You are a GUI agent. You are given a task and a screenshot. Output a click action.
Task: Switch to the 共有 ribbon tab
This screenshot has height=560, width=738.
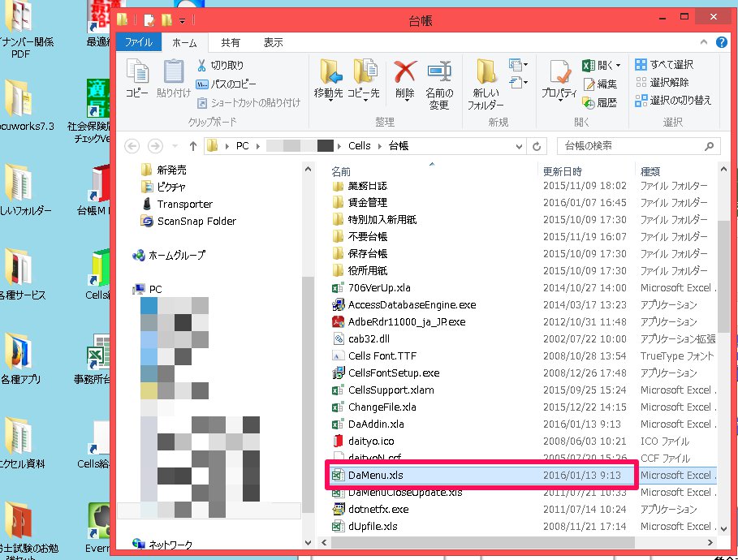(x=231, y=42)
